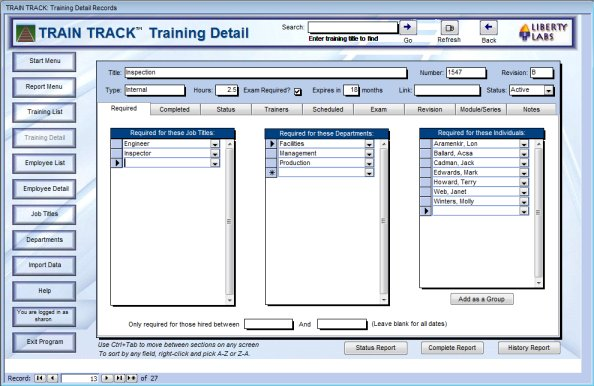Select row selector for Aramenkir, Lon

click(x=426, y=144)
